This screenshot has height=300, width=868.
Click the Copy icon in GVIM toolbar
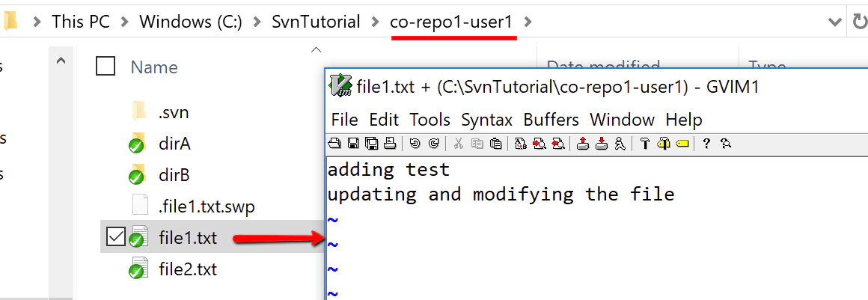477,144
